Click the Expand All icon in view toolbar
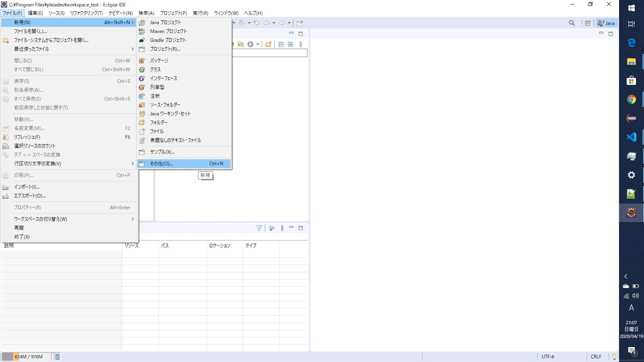Screen dimensions: 644x362 [291, 44]
